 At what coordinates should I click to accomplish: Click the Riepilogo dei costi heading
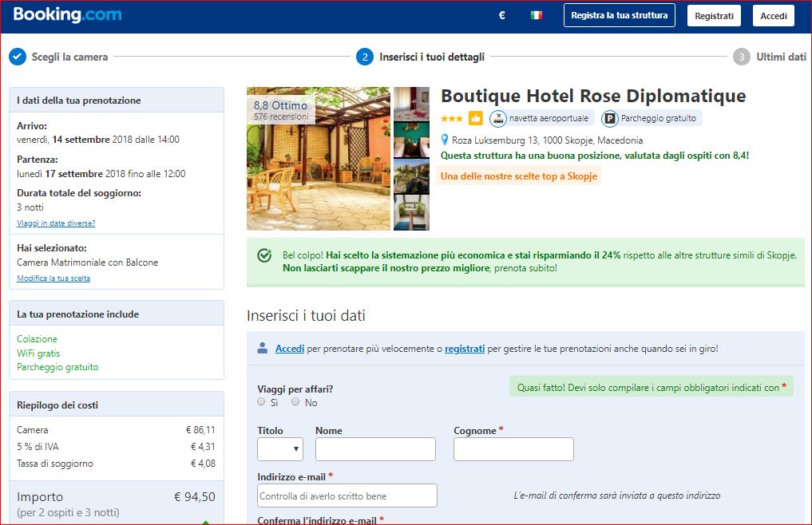pyautogui.click(x=57, y=405)
